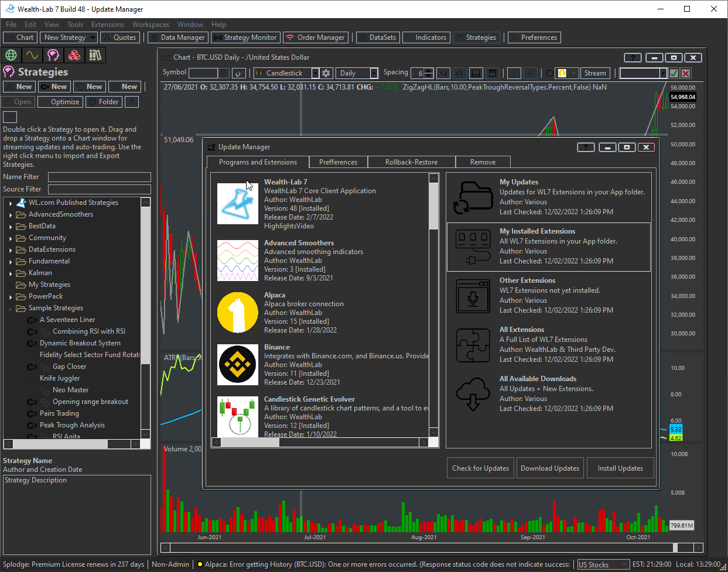This screenshot has width=728, height=572.
Task: Select the Advanced Smoothers wave thumbnail
Action: pyautogui.click(x=237, y=260)
